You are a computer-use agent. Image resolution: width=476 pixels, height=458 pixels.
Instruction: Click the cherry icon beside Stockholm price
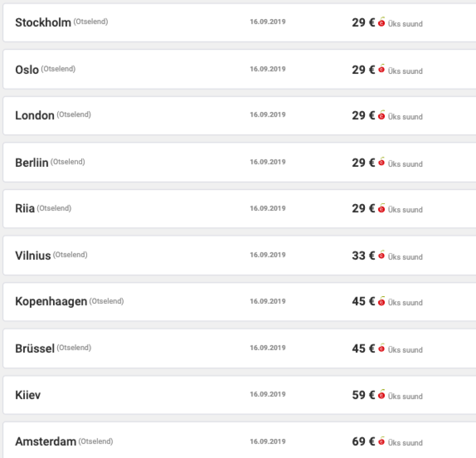click(x=382, y=22)
